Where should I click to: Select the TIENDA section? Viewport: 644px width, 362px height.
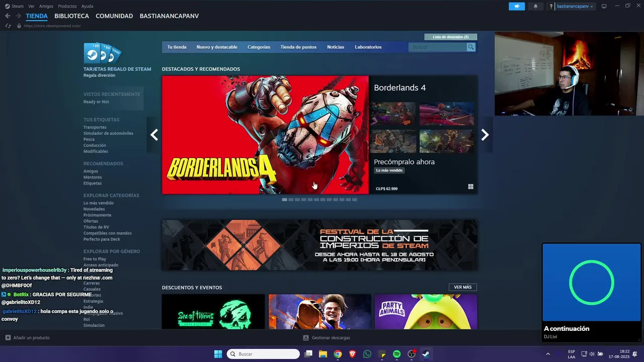37,16
